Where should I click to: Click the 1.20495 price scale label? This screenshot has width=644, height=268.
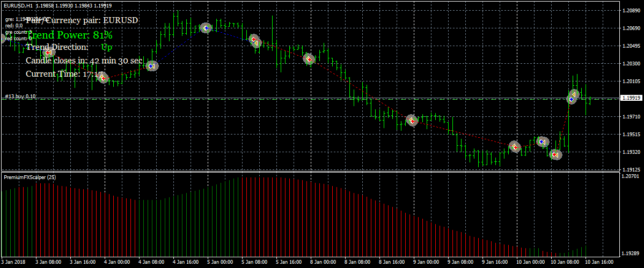631,46
